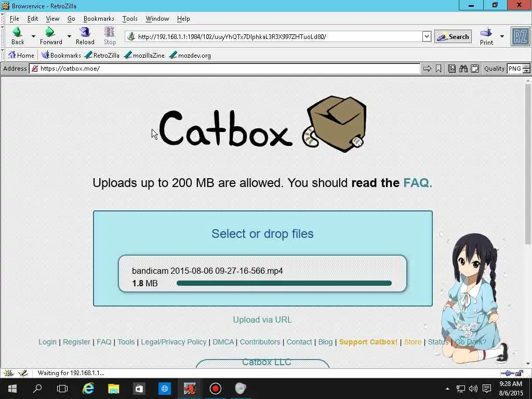Viewport: 532px width, 399px height.
Task: Open the Help menu
Action: pyautogui.click(x=183, y=19)
